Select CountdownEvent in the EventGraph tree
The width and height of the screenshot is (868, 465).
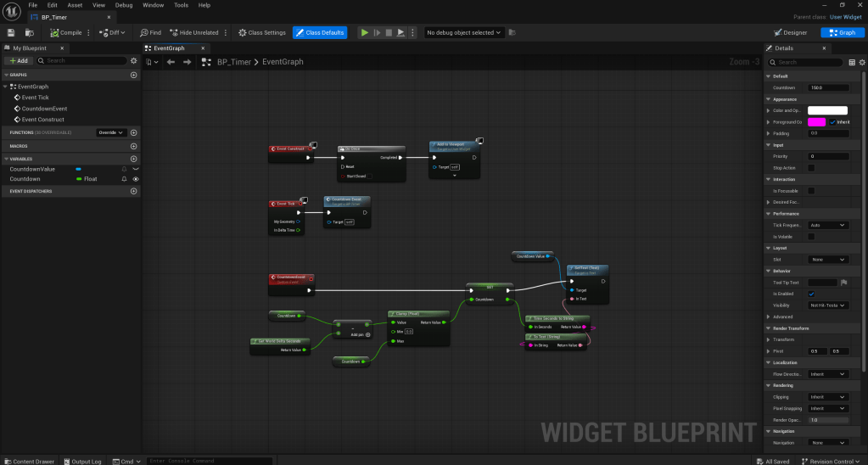44,109
